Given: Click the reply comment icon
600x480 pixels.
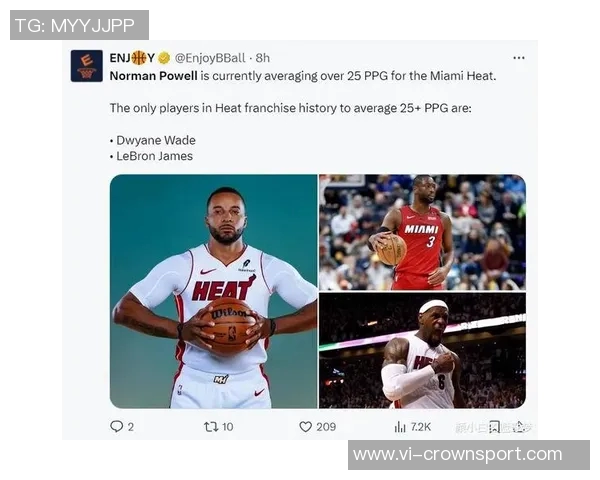Looking at the screenshot, I should point(116,426).
